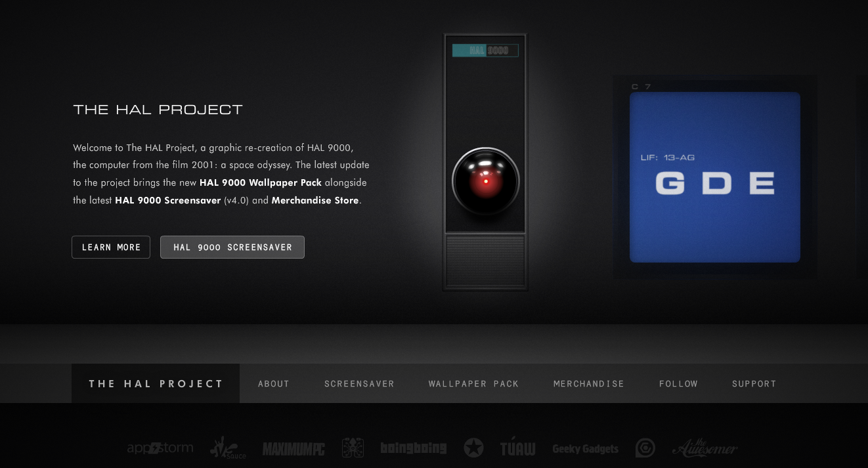Click the TUAW logo
868x468 pixels.
(x=517, y=448)
